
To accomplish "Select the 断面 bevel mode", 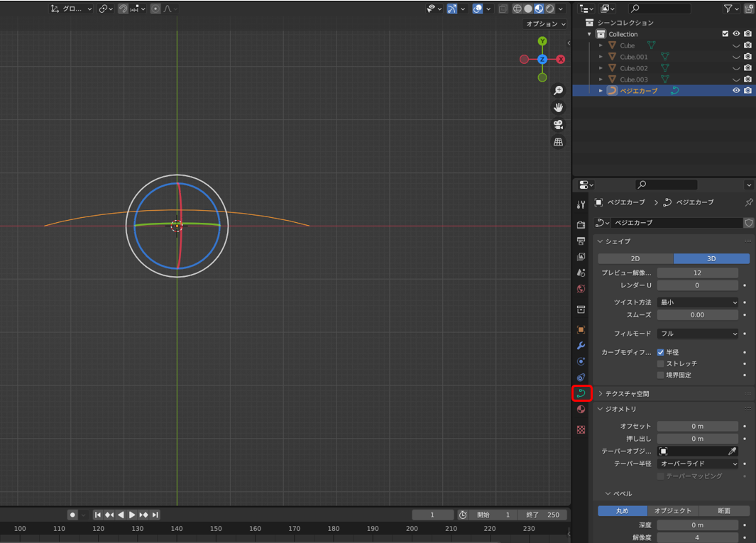I will 724,511.
